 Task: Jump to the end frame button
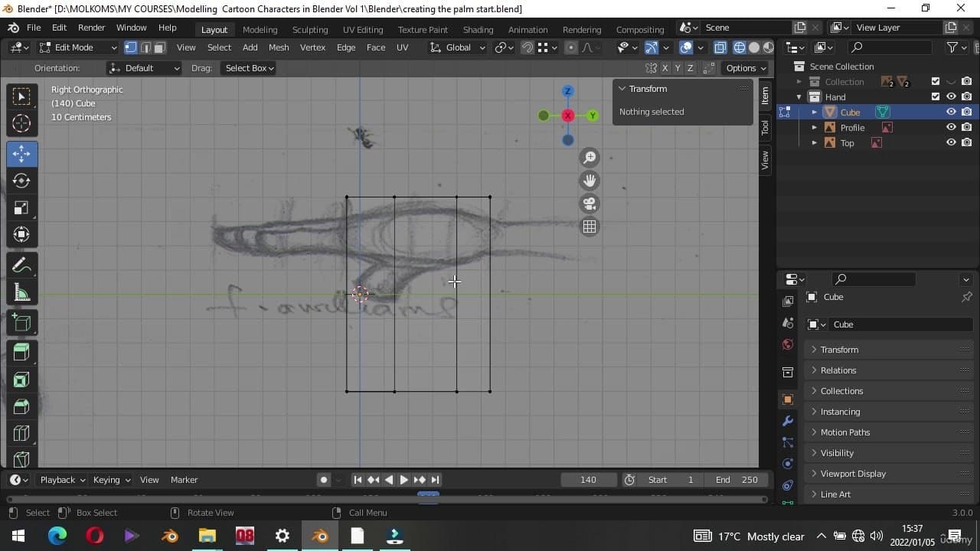[x=435, y=480]
